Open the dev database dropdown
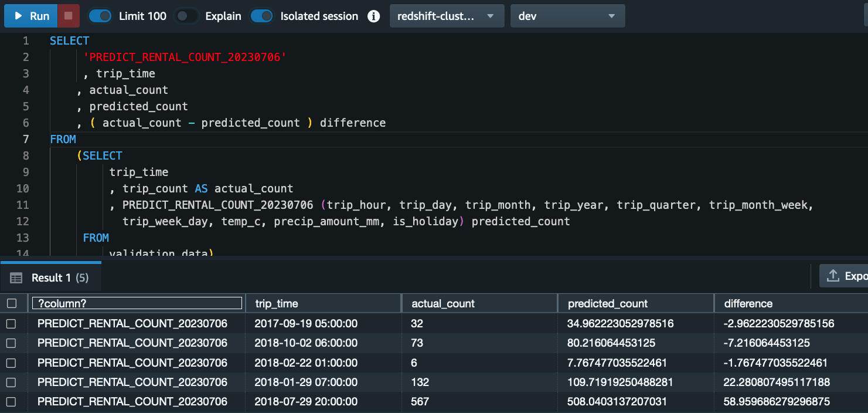Screen dimensions: 868x413 [567, 16]
